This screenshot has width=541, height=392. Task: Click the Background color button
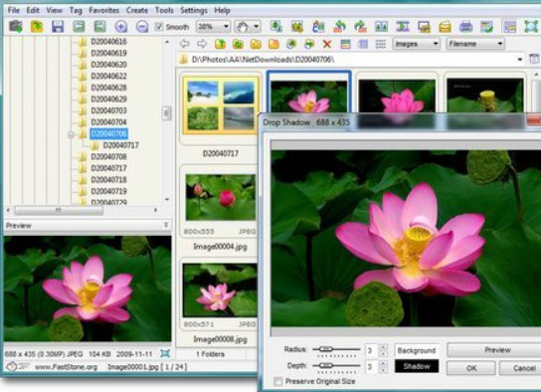417,350
